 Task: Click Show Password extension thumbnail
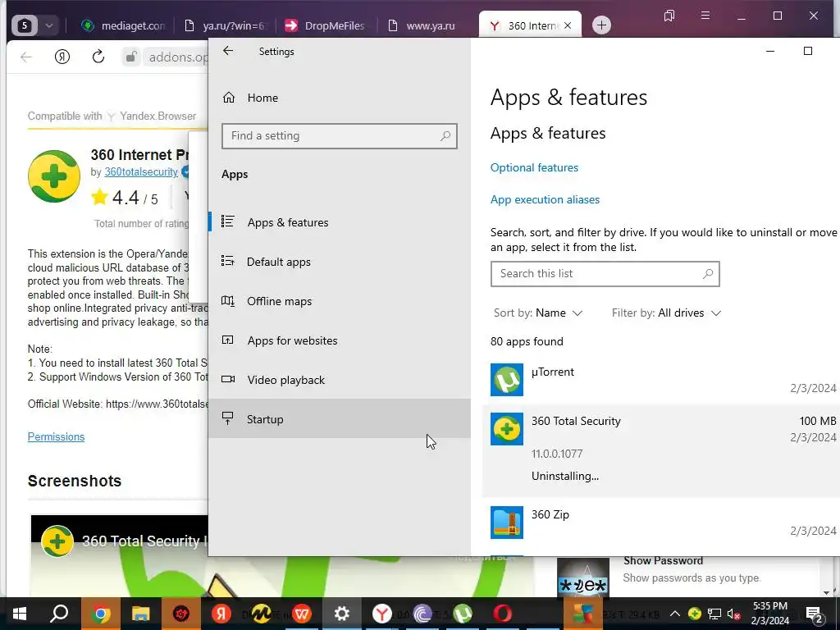click(x=583, y=577)
